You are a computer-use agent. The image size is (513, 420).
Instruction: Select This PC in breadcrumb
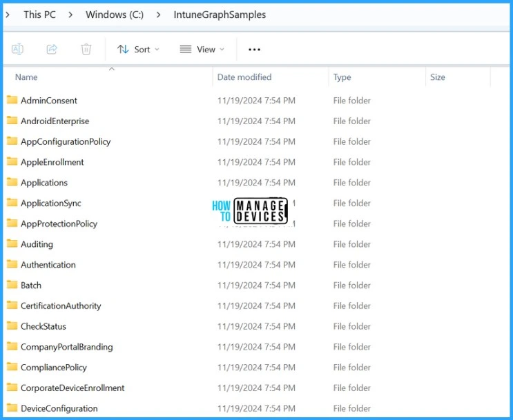tap(39, 14)
